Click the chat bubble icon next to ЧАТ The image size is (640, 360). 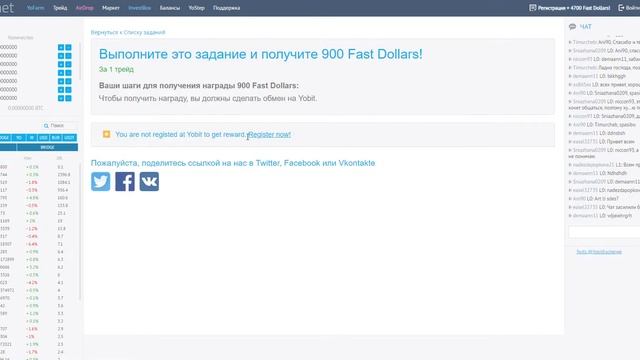pos(572,27)
